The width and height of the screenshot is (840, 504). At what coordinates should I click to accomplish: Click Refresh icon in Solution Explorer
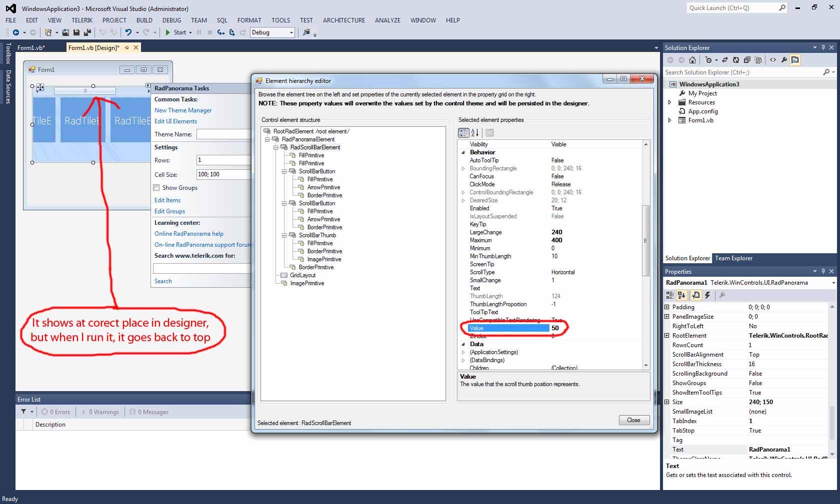pyautogui.click(x=736, y=60)
